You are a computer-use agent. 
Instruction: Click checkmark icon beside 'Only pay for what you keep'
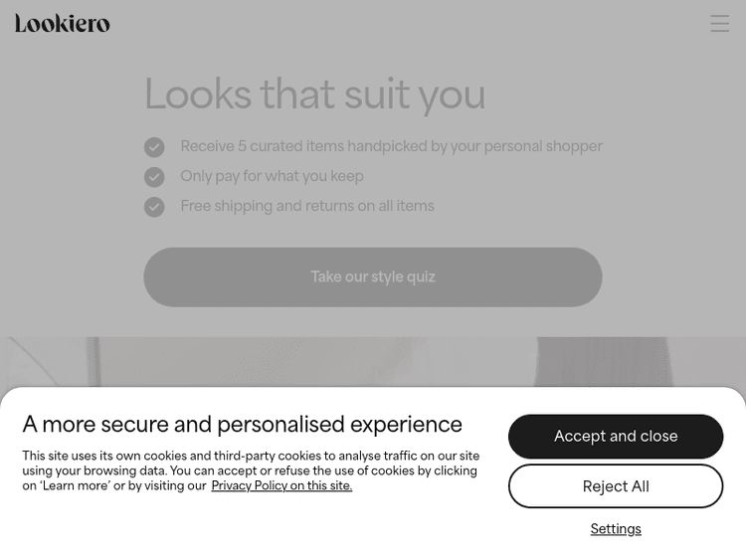[154, 177]
